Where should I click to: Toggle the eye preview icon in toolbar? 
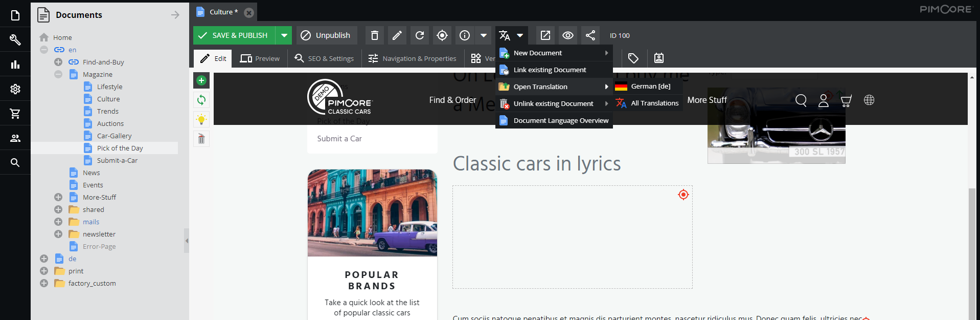(x=568, y=35)
